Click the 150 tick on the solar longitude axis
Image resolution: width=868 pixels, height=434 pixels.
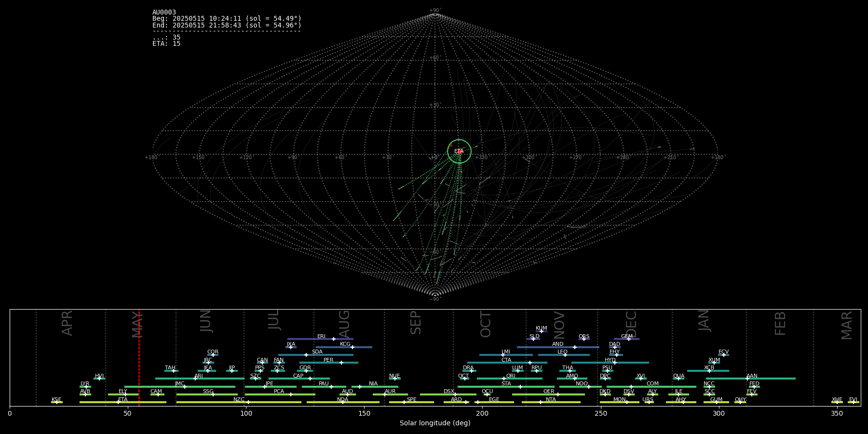pyautogui.click(x=364, y=413)
